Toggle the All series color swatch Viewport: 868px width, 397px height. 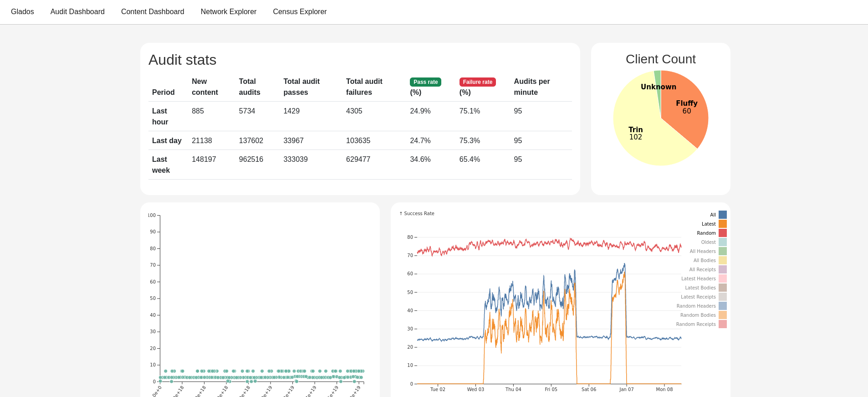[723, 215]
